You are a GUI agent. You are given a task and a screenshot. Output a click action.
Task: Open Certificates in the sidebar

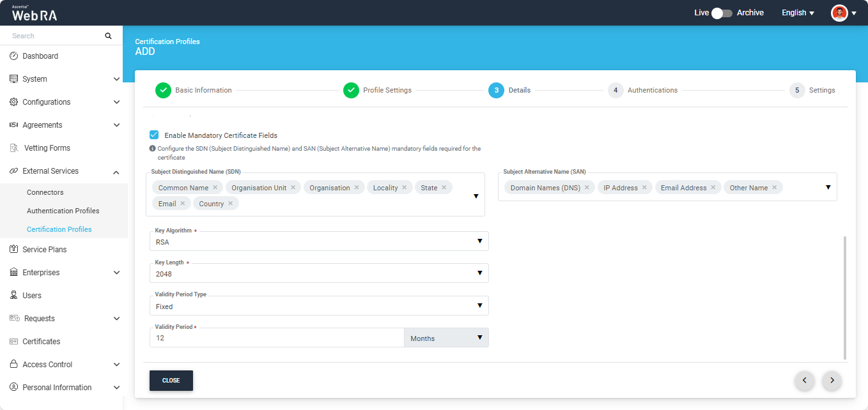point(41,342)
